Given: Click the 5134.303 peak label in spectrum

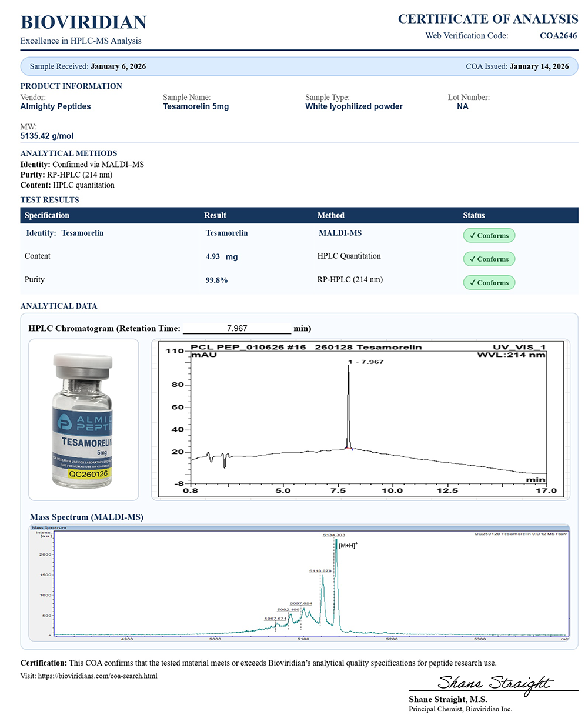Looking at the screenshot, I should click(x=334, y=535).
